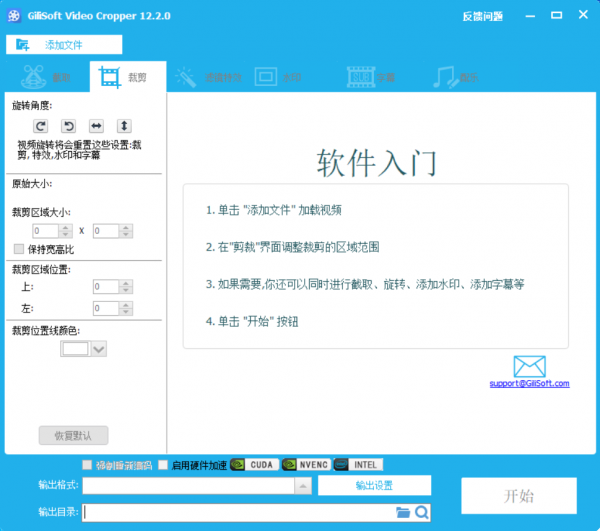Toggle the 强制重新编码 force re-encode checkbox
This screenshot has height=531, width=600.
click(x=87, y=465)
